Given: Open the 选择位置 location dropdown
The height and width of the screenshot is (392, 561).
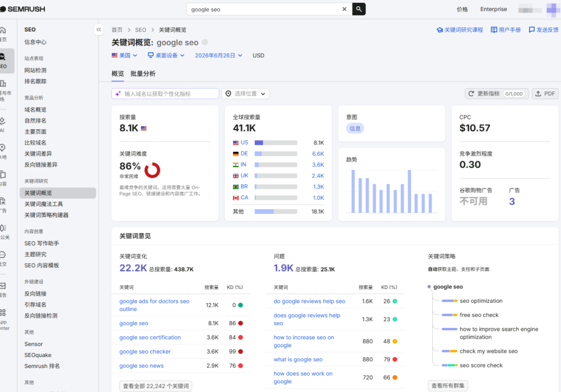Looking at the screenshot, I should click(245, 94).
